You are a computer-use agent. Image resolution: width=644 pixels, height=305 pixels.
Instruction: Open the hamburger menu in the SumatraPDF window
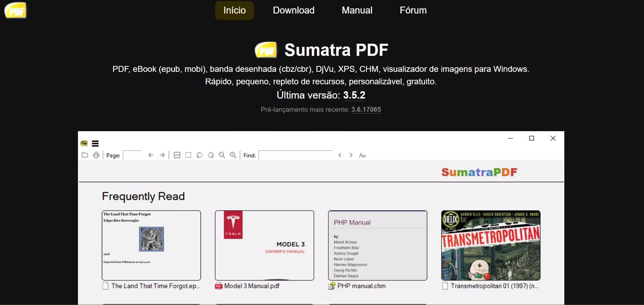tap(95, 144)
